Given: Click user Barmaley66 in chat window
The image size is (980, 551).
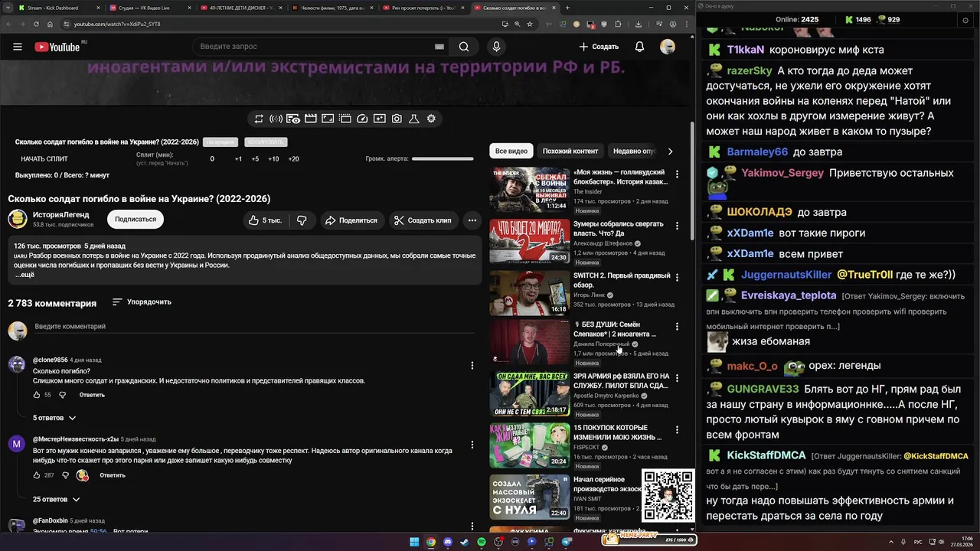Looking at the screenshot, I should 757,152.
